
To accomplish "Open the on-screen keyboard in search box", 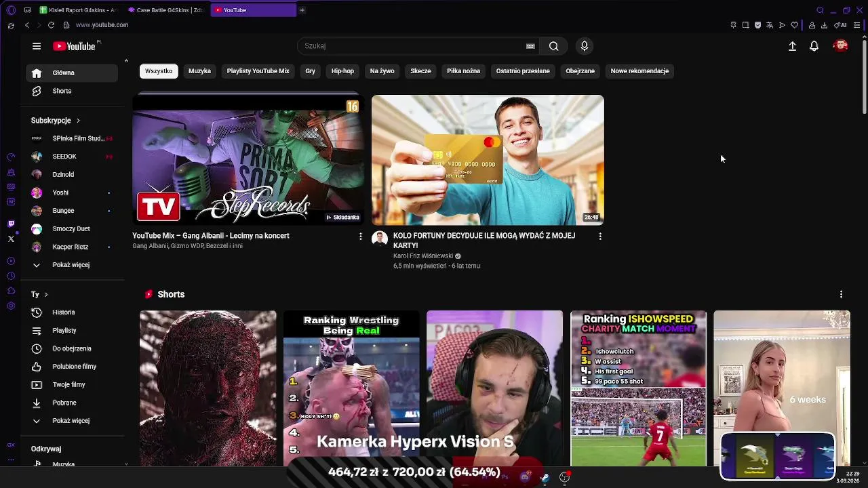I will [x=530, y=46].
